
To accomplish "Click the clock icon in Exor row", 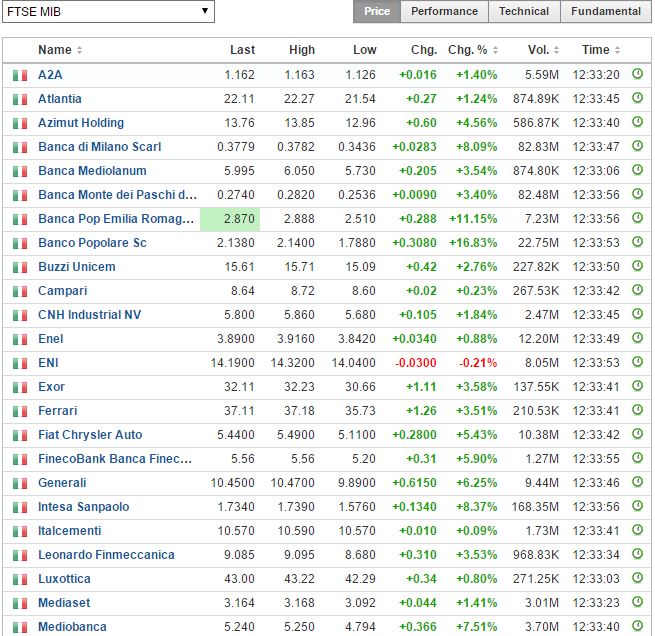I will pos(637,386).
